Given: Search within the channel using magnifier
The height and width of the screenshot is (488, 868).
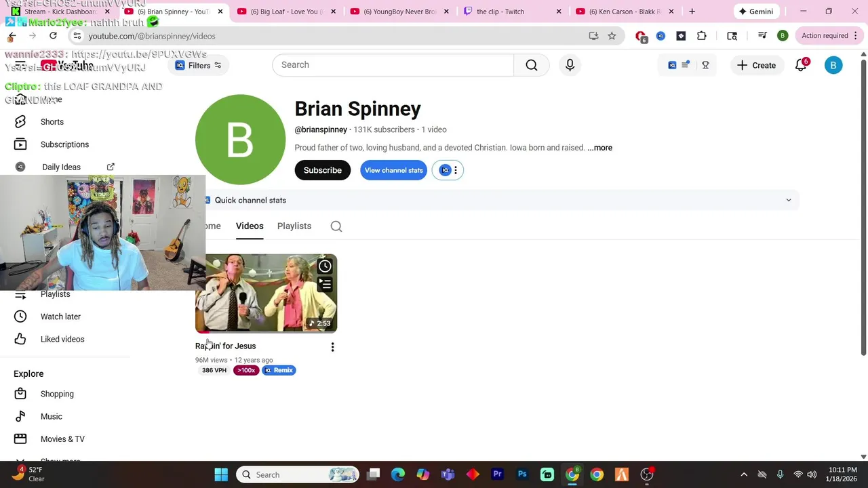Looking at the screenshot, I should click(x=336, y=226).
